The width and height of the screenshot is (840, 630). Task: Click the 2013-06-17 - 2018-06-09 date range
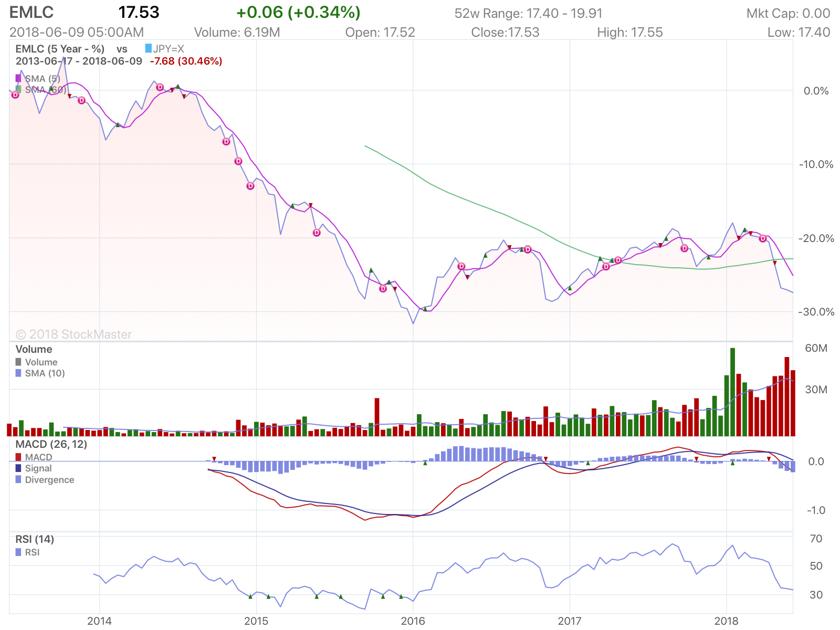pos(79,61)
